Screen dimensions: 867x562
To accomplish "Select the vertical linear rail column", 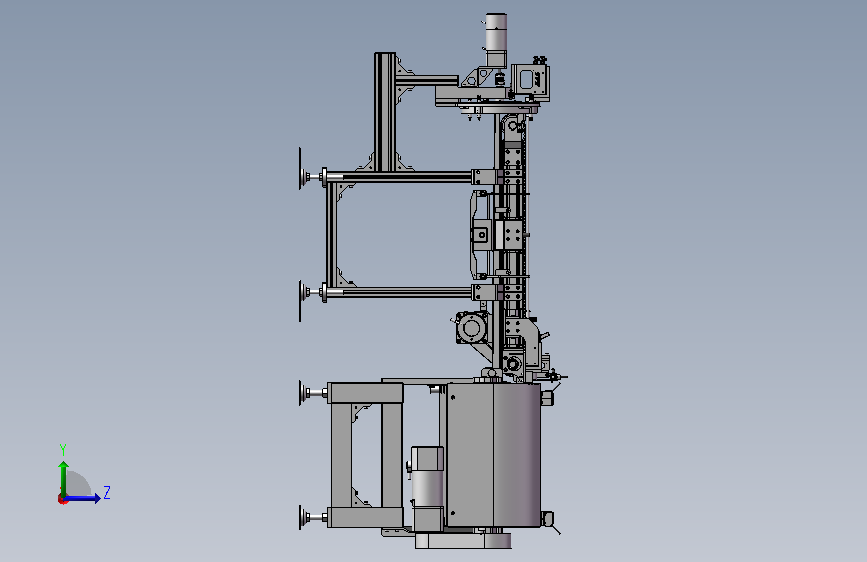I will point(513,243).
